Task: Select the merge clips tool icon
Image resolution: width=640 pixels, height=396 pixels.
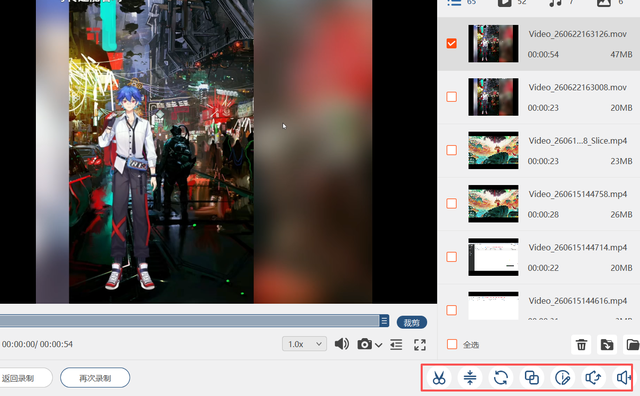Action: pos(531,378)
